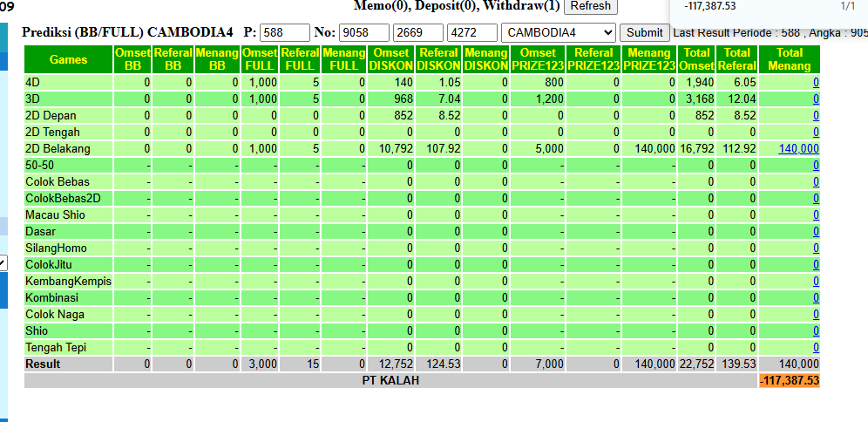
Task: Click the number field containing 2669
Action: coord(418,32)
